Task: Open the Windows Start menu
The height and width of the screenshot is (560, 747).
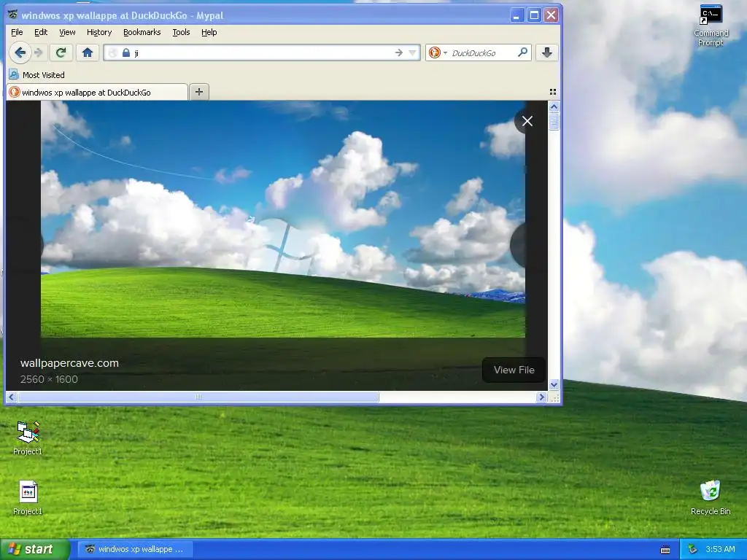Action: [34, 549]
